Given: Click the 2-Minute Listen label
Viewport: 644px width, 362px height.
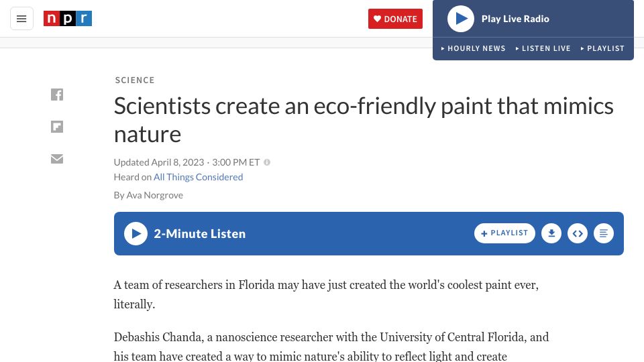Looking at the screenshot, I should (x=200, y=233).
